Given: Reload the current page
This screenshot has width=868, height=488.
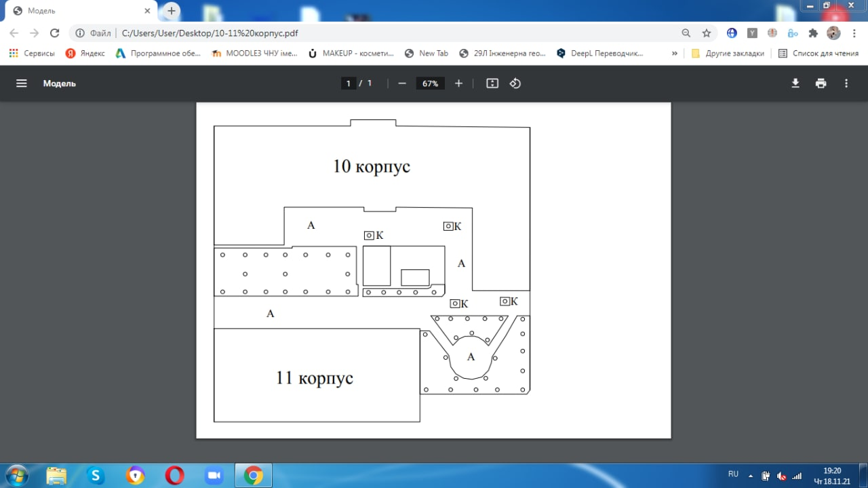Looking at the screenshot, I should [55, 33].
